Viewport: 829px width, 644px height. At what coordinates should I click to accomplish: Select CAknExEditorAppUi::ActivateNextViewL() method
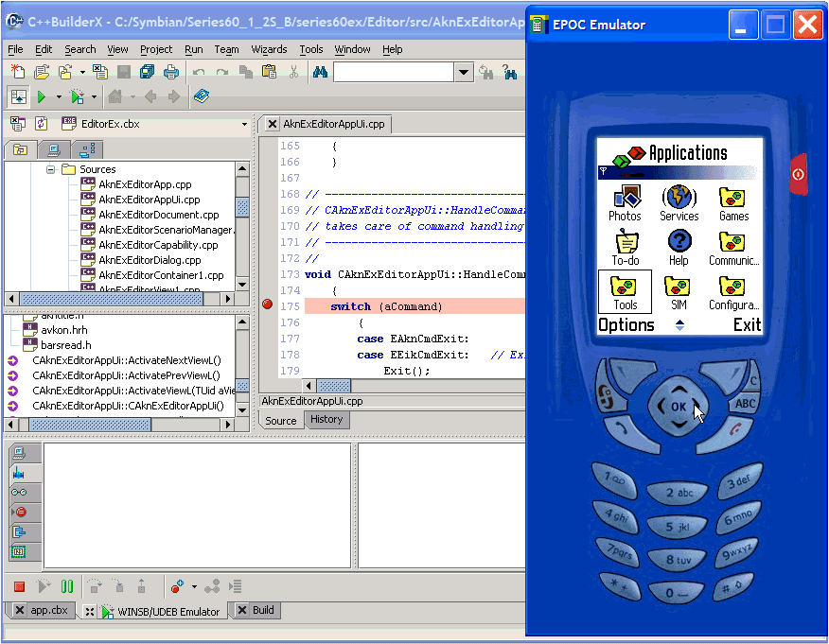[x=127, y=361]
